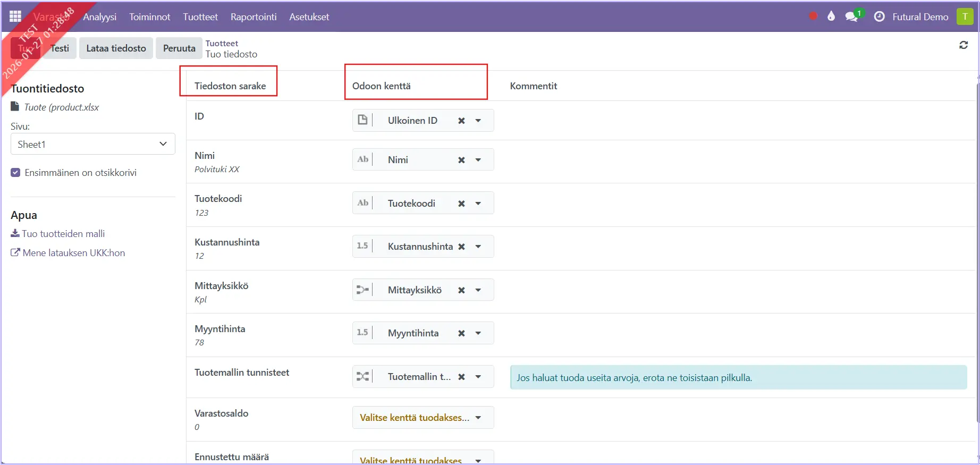Screen dimensions: 980x465
Task: Expand the Myyntihinta field dropdown arrow
Action: click(x=478, y=333)
